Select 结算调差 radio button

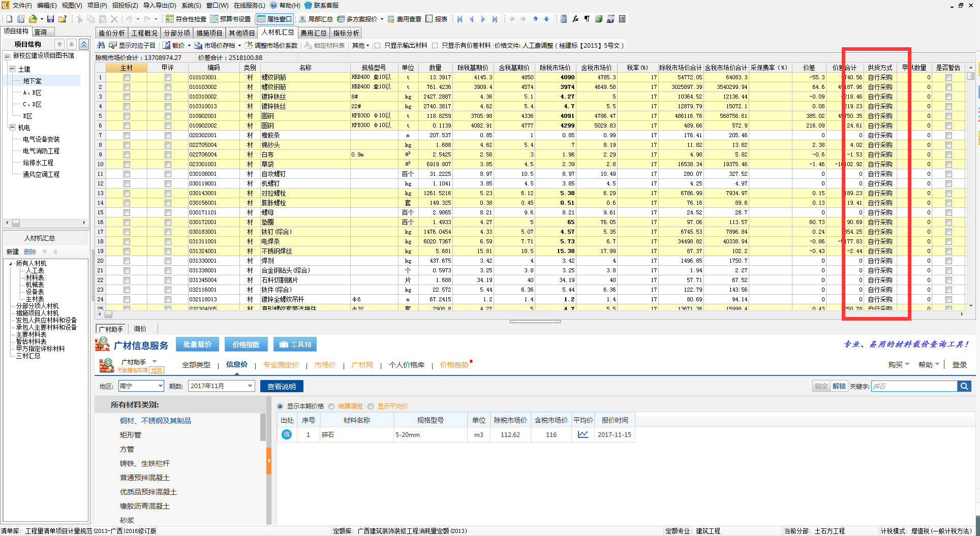[331, 406]
